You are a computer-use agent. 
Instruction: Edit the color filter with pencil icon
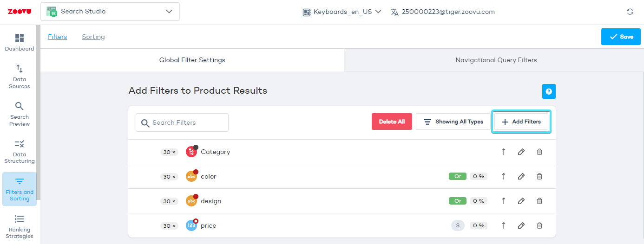[x=521, y=176]
